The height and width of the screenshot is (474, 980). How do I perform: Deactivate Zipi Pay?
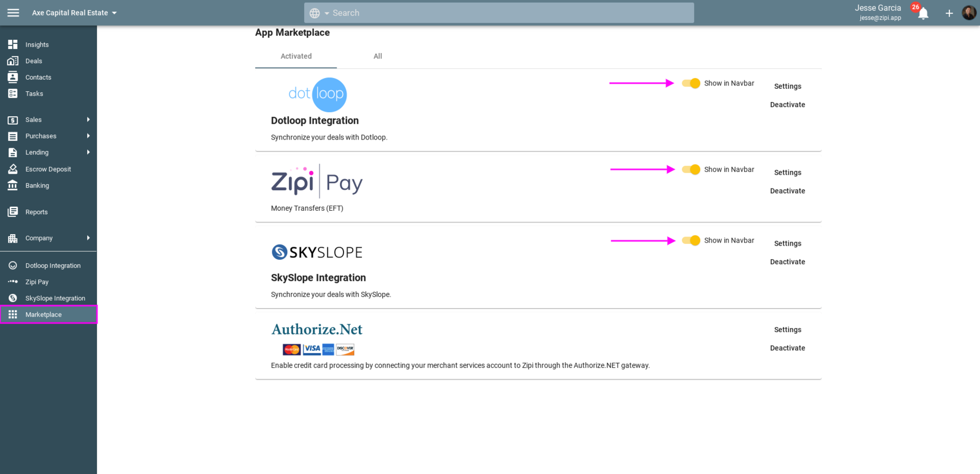pos(787,191)
